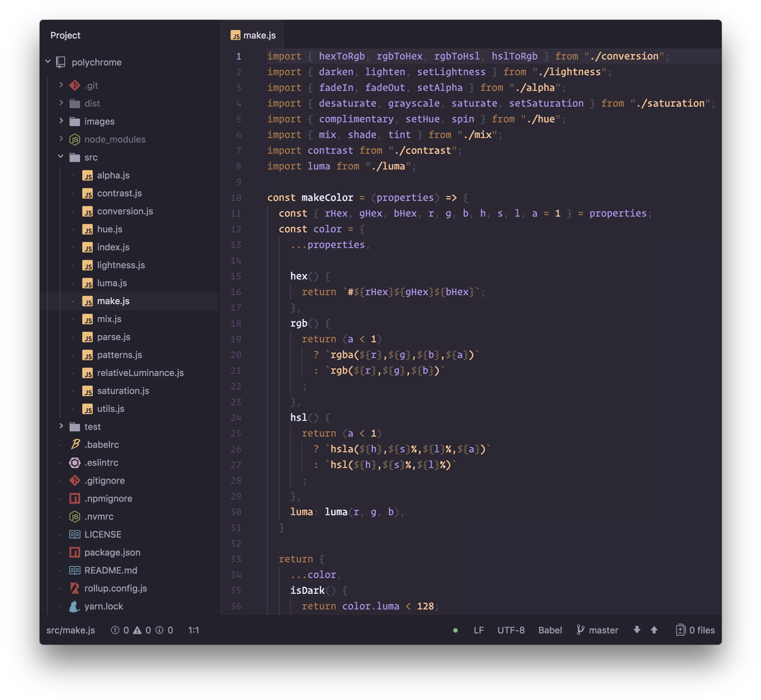Click the linter warnings triangle icon
Viewport: 761px width, 700px height.
137,630
